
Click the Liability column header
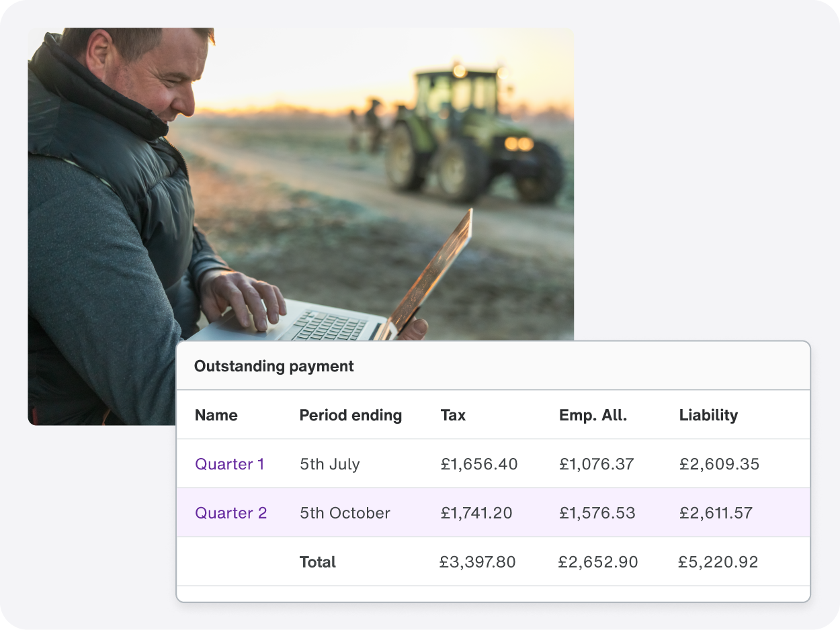(708, 415)
